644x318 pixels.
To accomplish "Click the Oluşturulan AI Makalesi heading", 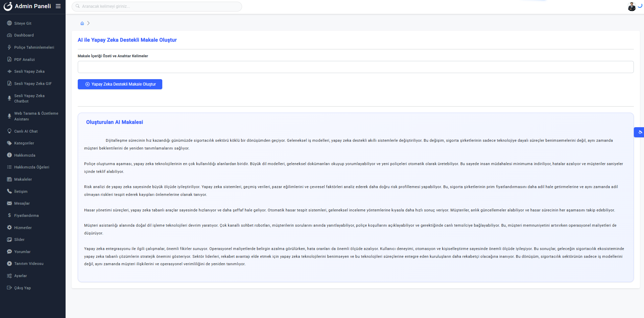I will 115,122.
